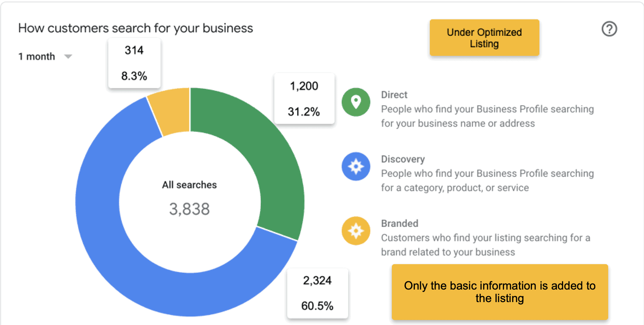
Task: Click the dropdown arrow beside 1 month
Action: 68,57
